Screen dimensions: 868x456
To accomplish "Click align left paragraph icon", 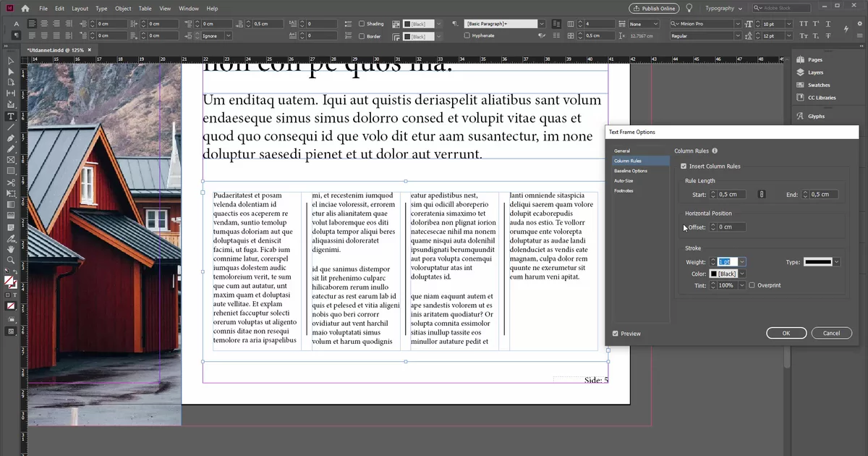I will [33, 24].
